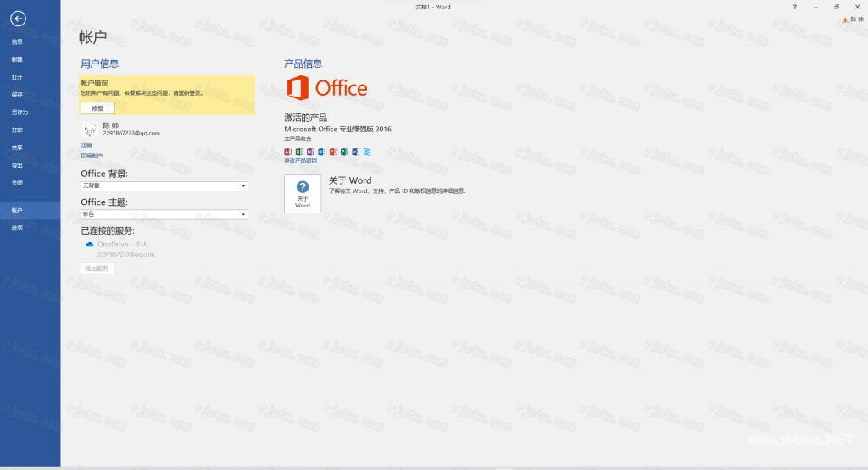Click the user profile avatar picture

(x=90, y=130)
